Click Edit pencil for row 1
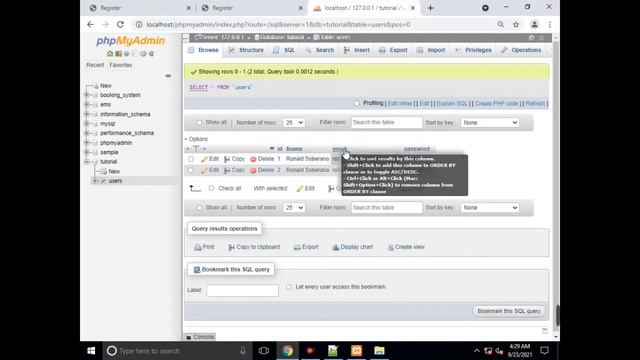 (204, 159)
